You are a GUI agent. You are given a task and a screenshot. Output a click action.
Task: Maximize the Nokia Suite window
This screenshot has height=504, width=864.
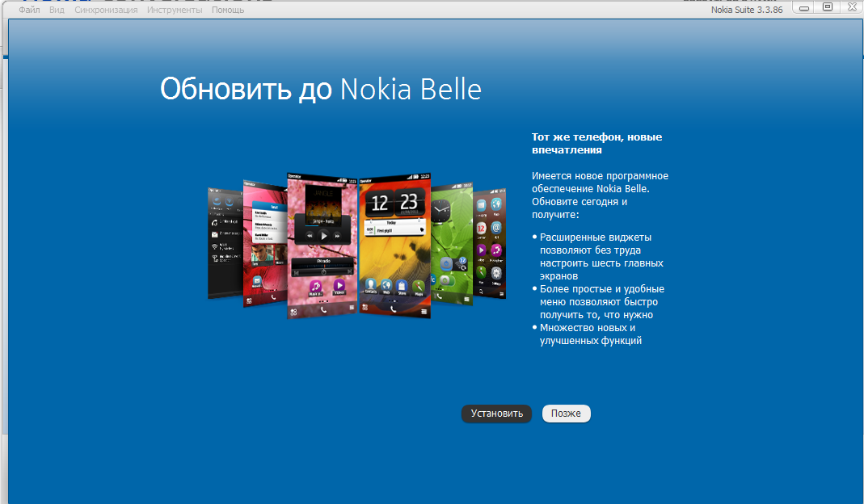point(827,7)
